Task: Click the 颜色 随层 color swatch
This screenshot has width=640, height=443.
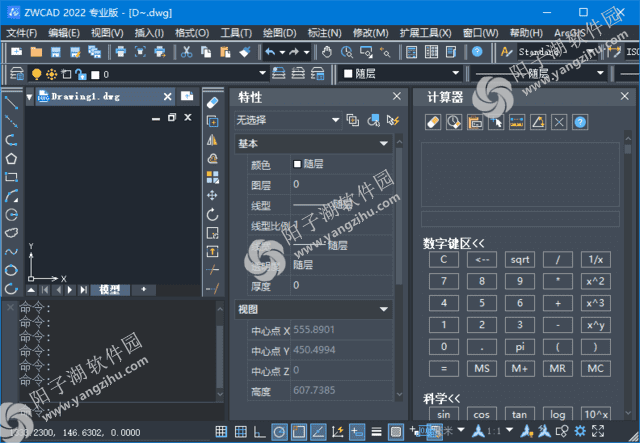Action: (297, 164)
